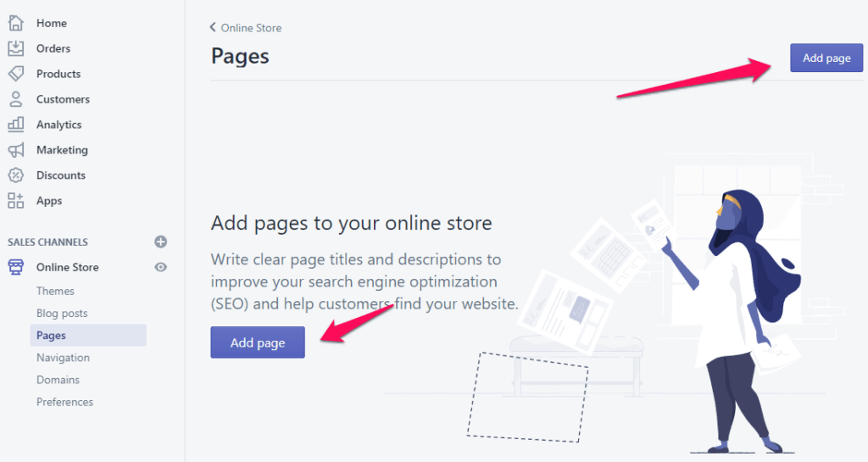
Task: Select Blog posts submenu item
Action: pos(62,313)
